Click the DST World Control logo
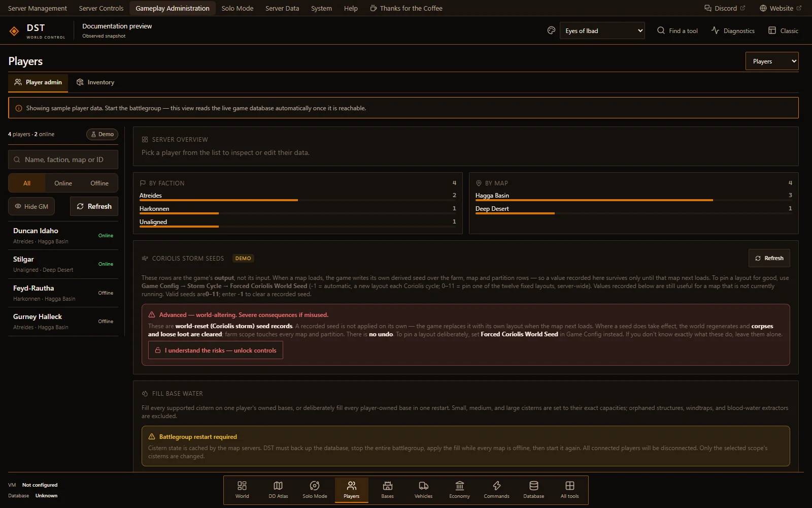 click(37, 30)
